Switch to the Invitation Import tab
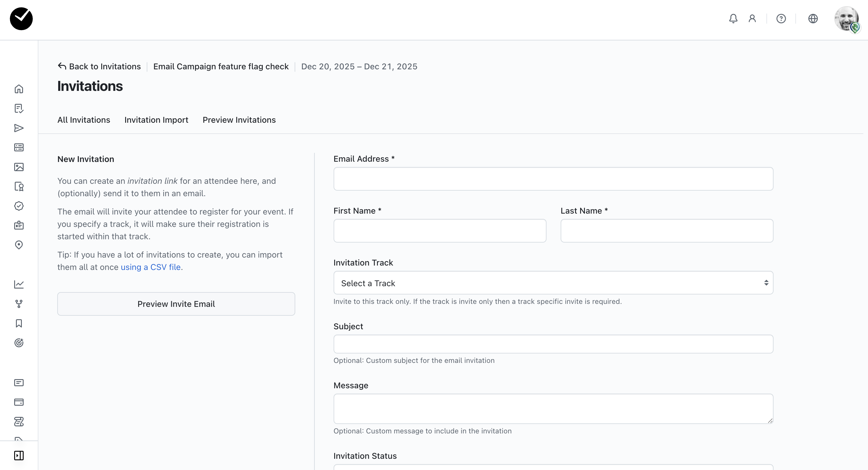This screenshot has width=868, height=470. [156, 120]
